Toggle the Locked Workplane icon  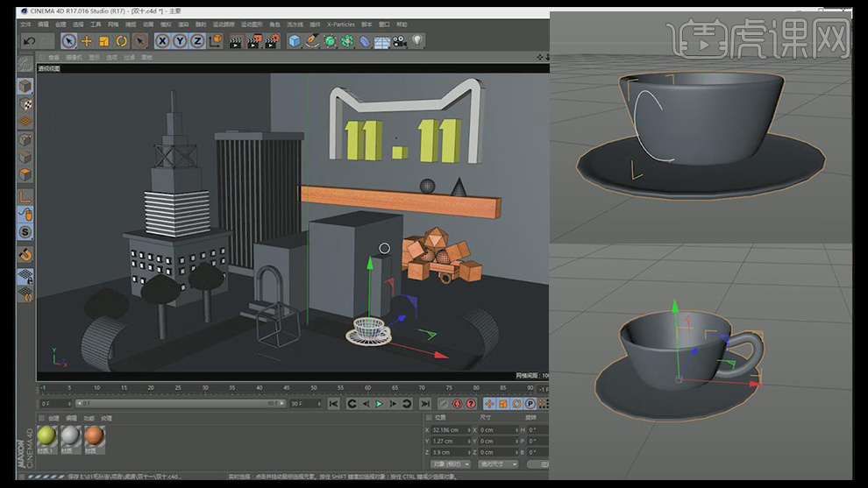(25, 275)
